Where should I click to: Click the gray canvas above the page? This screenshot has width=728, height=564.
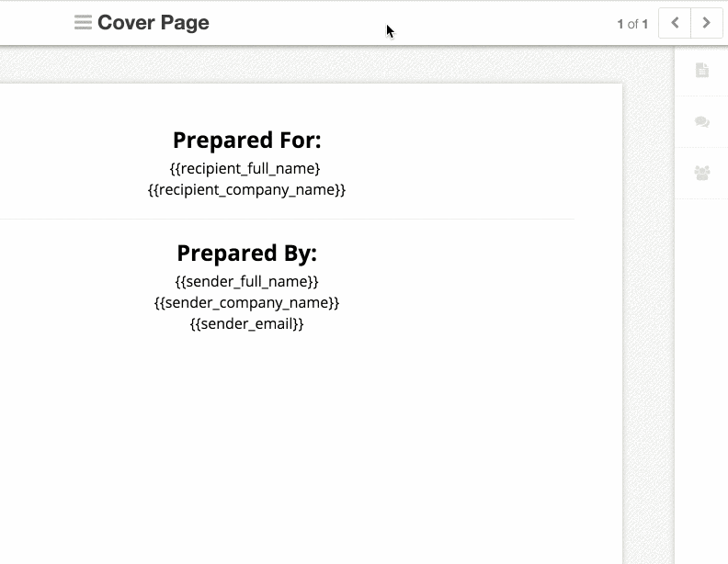pos(276,64)
